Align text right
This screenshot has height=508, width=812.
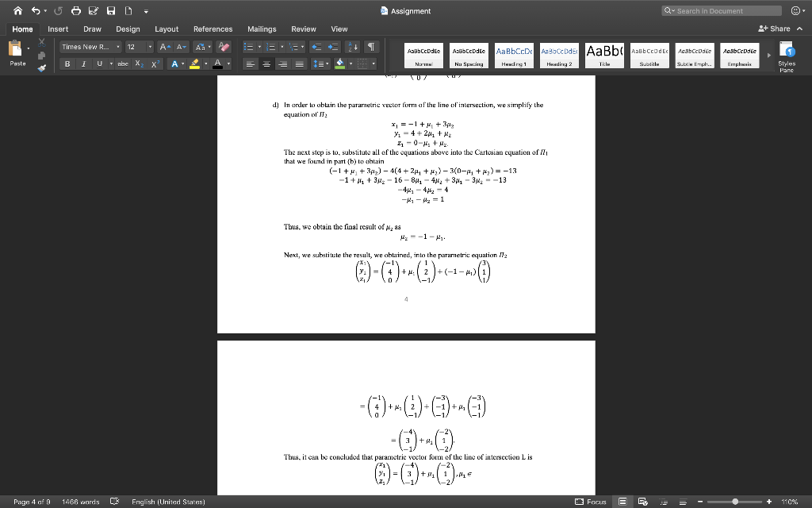click(x=283, y=63)
